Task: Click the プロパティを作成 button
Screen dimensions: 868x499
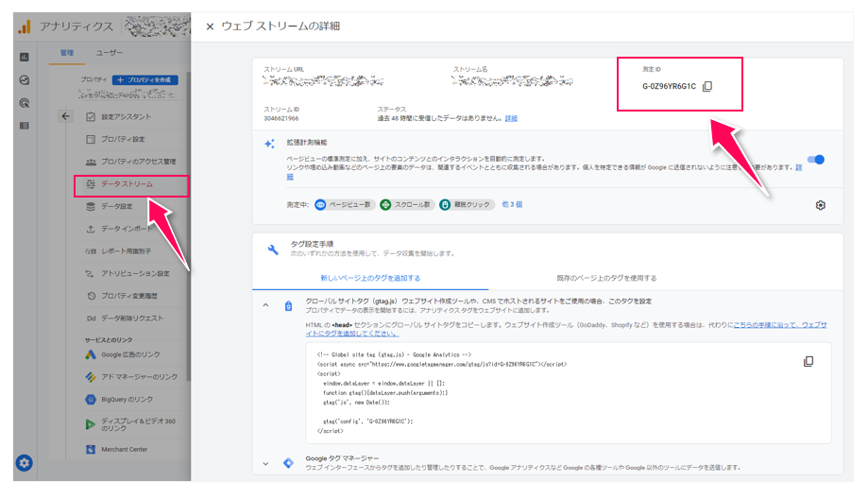Action: pyautogui.click(x=145, y=80)
